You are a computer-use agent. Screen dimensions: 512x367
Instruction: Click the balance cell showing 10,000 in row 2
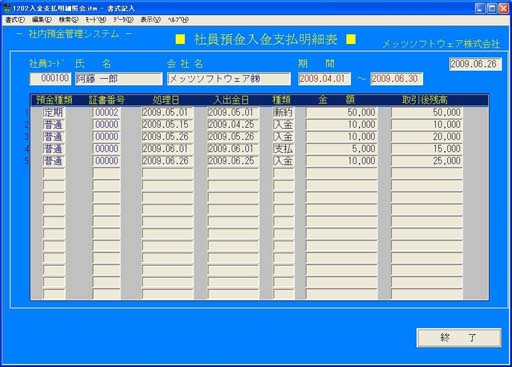[427, 125]
